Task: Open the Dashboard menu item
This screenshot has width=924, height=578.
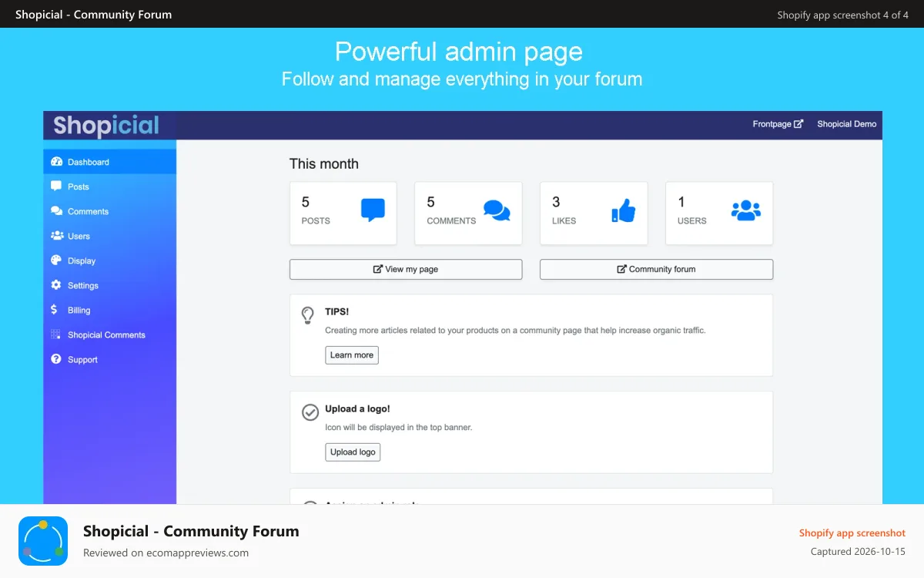Action: [110, 162]
